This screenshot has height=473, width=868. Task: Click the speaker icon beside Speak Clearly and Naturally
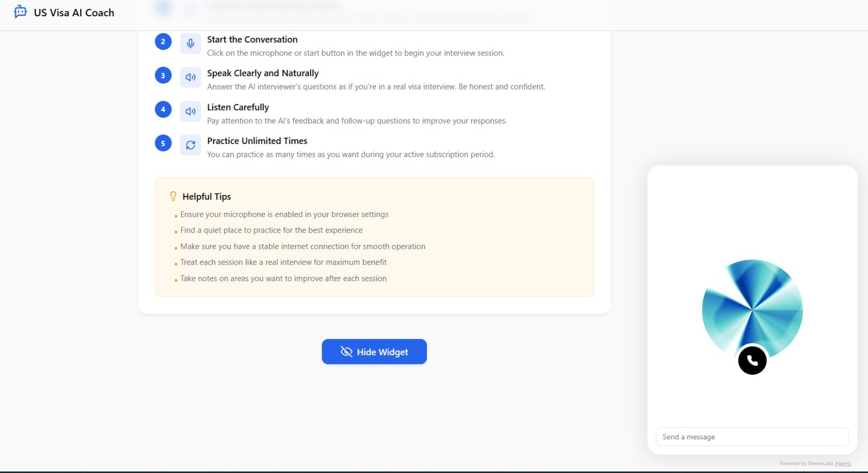[190, 77]
